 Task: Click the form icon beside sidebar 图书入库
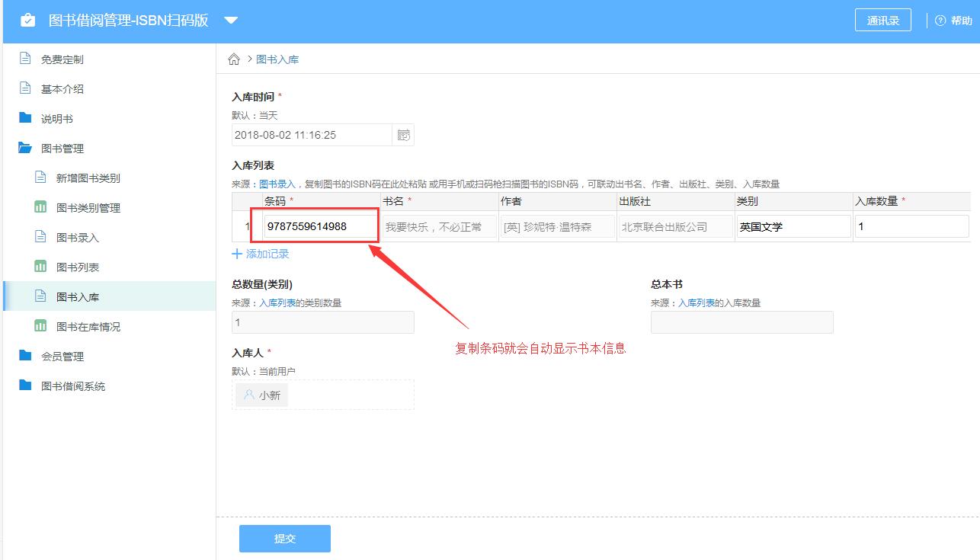(40, 296)
